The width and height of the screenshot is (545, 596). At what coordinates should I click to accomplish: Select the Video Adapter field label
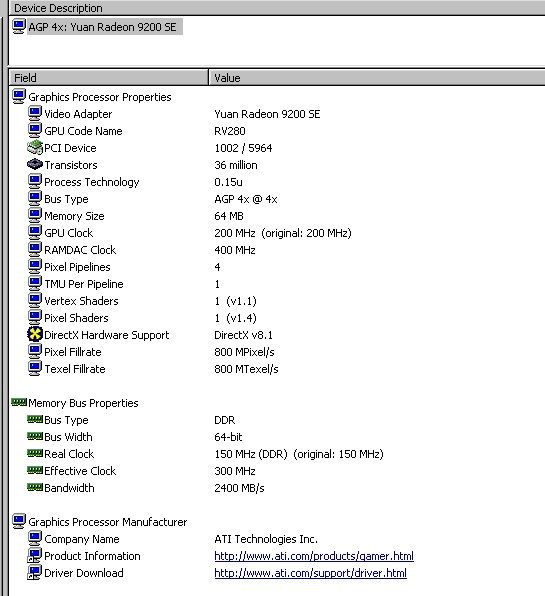point(78,114)
